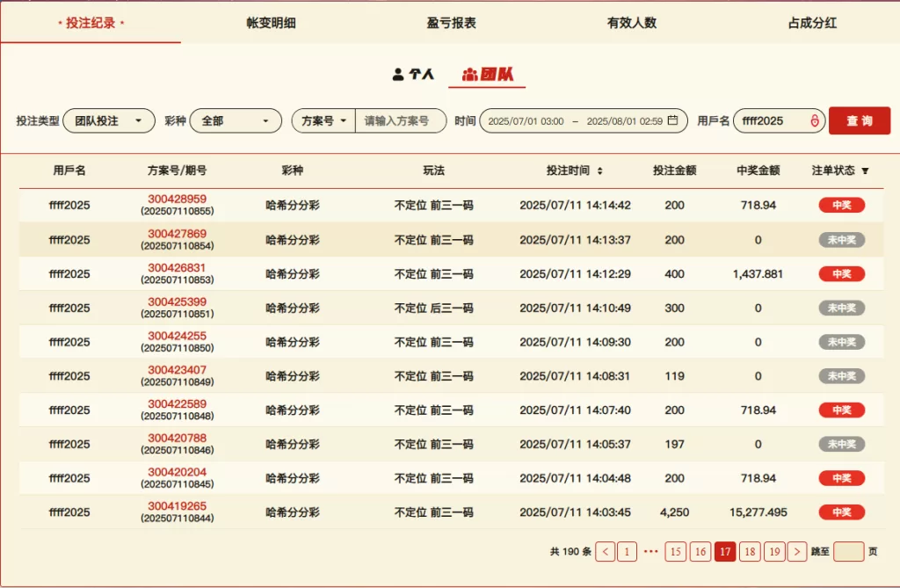
Task: Click 未中奖 badge for bet at 14:10:49
Action: tap(841, 308)
